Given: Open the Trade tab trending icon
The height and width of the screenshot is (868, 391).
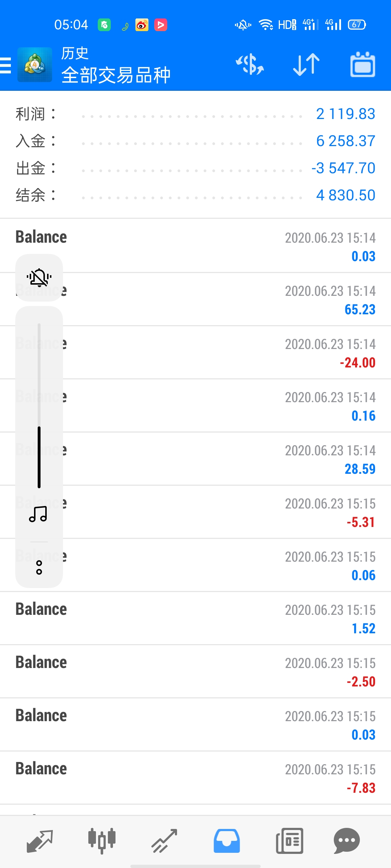Looking at the screenshot, I should [164, 841].
